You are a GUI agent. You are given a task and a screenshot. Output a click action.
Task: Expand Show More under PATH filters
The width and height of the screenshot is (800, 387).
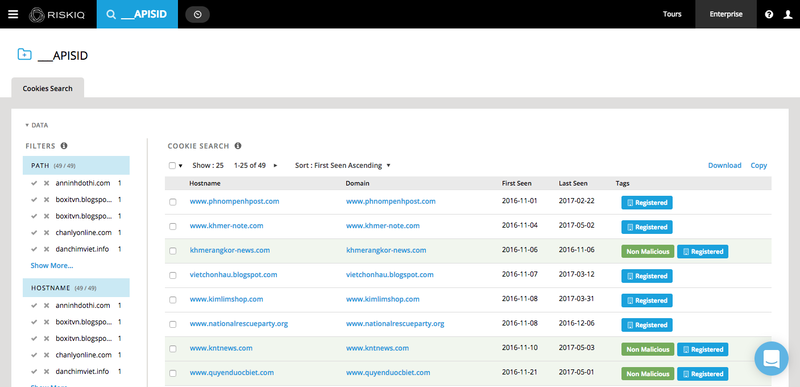(x=52, y=265)
